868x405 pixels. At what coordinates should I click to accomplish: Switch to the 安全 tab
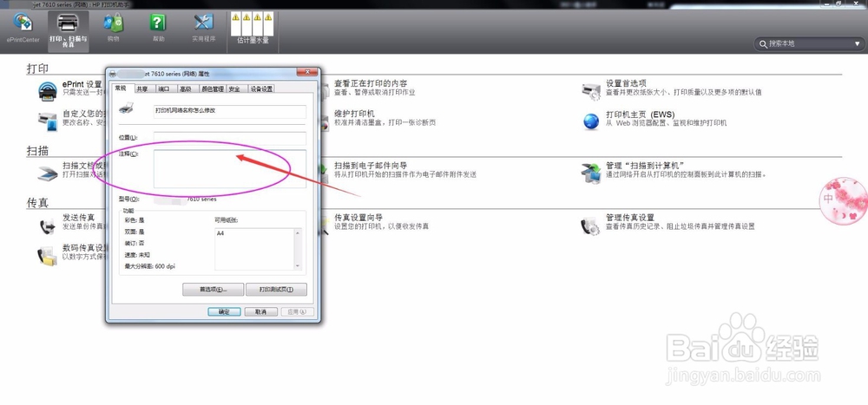(234, 89)
